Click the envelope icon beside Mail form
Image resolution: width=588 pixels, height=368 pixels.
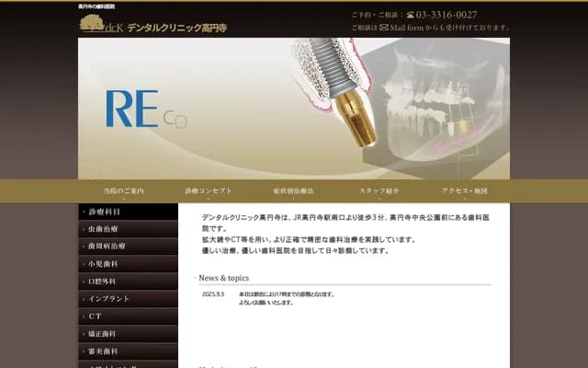click(383, 28)
